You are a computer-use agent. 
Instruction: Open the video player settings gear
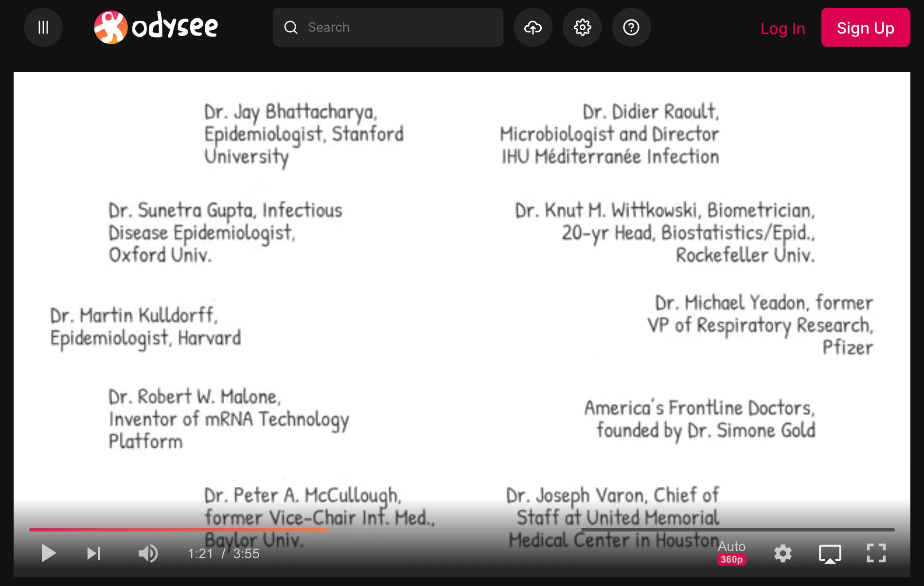click(783, 553)
